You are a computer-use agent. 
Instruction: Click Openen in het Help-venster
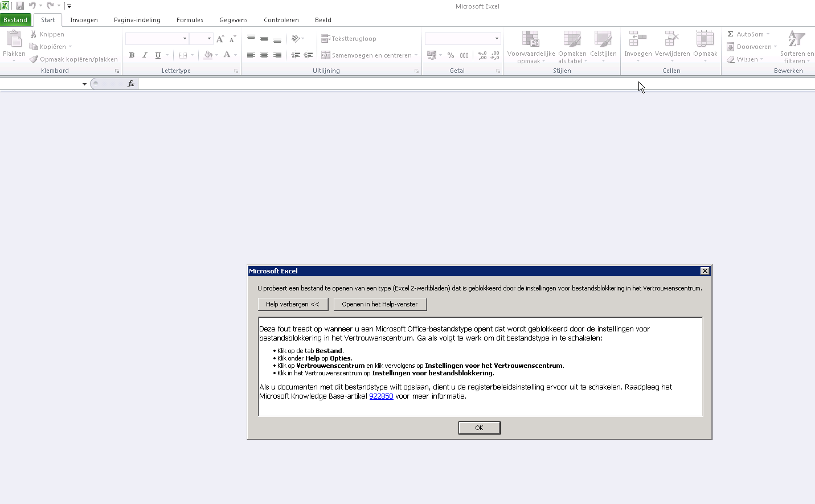(380, 304)
